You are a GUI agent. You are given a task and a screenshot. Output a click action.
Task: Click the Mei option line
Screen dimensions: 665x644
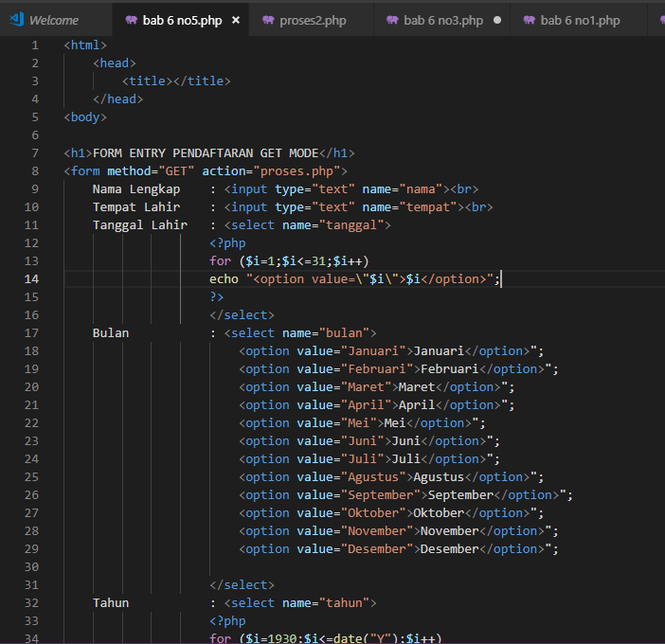pos(362,423)
